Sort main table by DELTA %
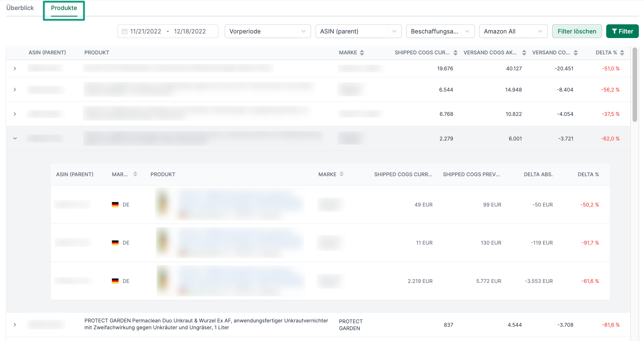 pyautogui.click(x=622, y=53)
